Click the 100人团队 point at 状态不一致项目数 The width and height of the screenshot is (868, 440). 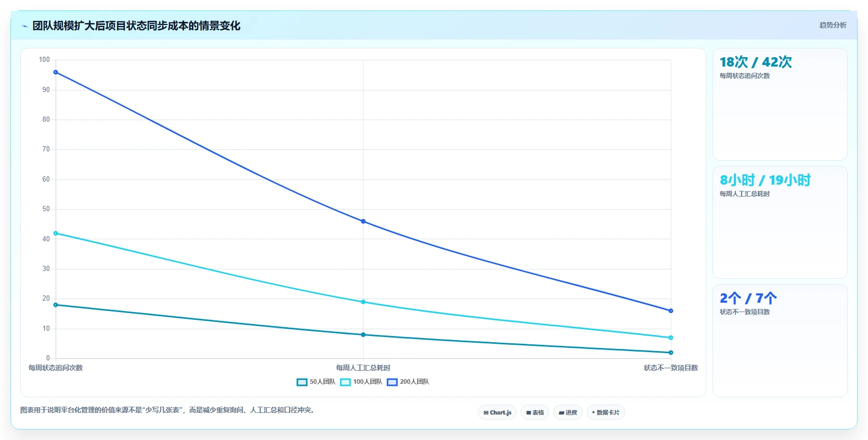(x=671, y=338)
